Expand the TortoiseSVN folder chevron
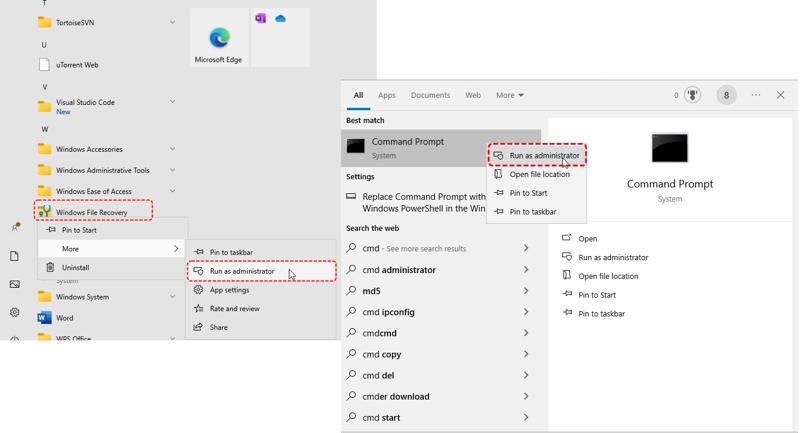 click(172, 22)
